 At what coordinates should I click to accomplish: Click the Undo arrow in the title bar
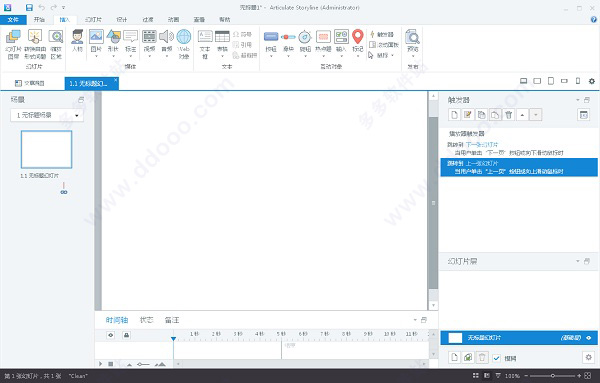(41, 7)
